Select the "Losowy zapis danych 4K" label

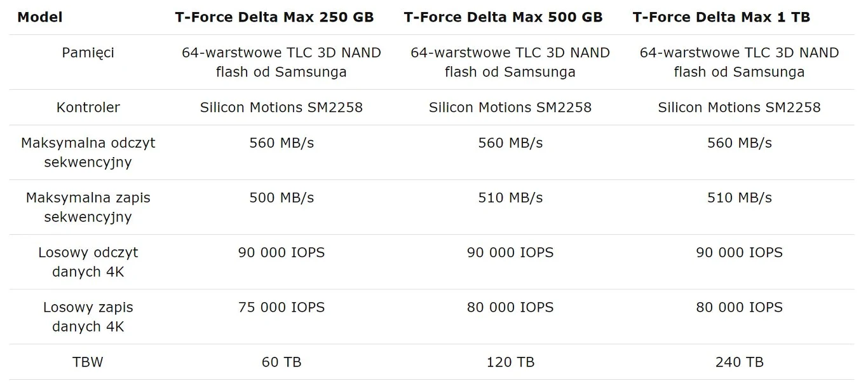tap(88, 317)
